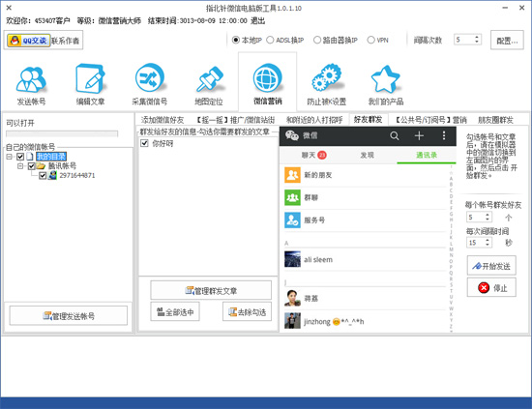The width and height of the screenshot is (532, 409).
Task: Click the 配置... button
Action: pyautogui.click(x=507, y=40)
